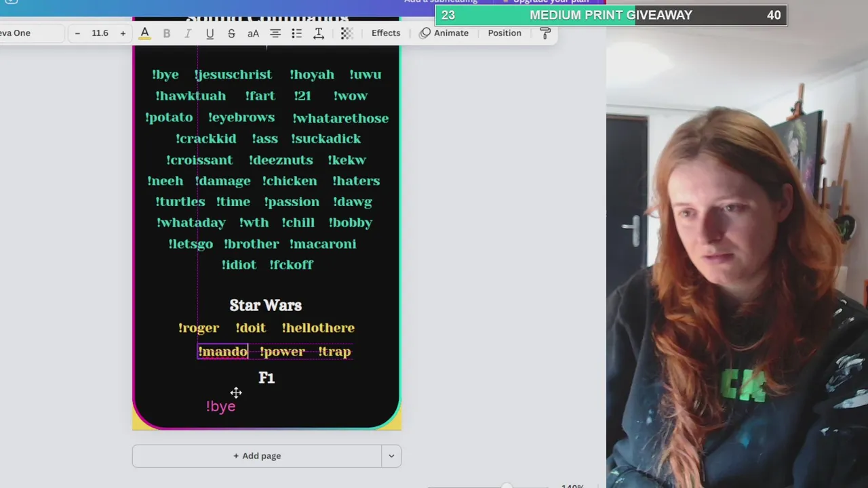Change the text alignment
This screenshot has height=488, width=868.
275,33
